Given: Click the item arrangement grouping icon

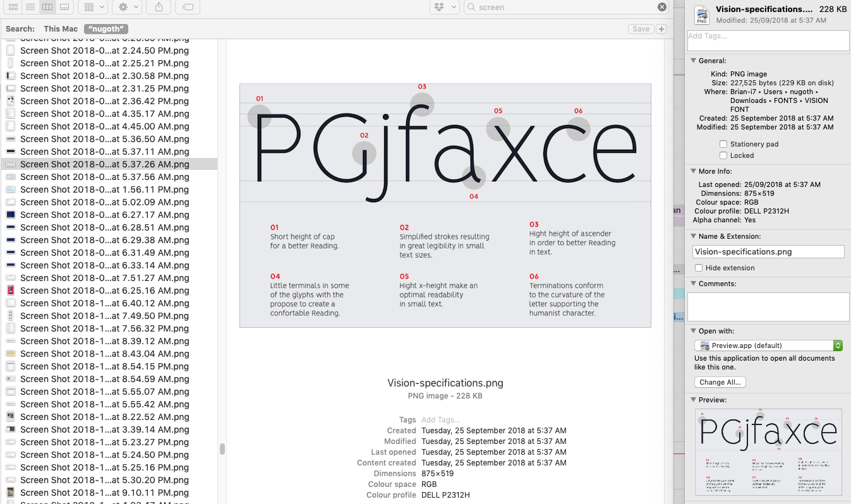Looking at the screenshot, I should (x=88, y=7).
